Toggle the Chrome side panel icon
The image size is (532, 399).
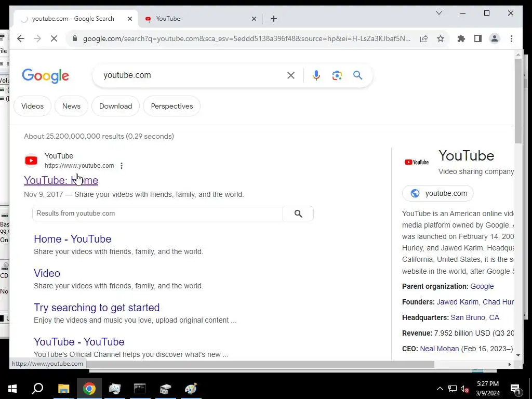coord(478,38)
